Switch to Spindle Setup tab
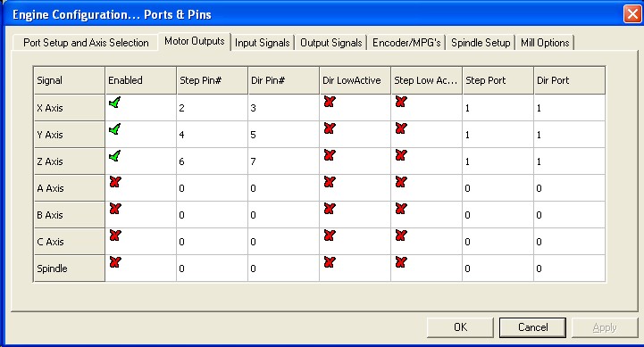This screenshot has height=347, width=644. (x=481, y=43)
